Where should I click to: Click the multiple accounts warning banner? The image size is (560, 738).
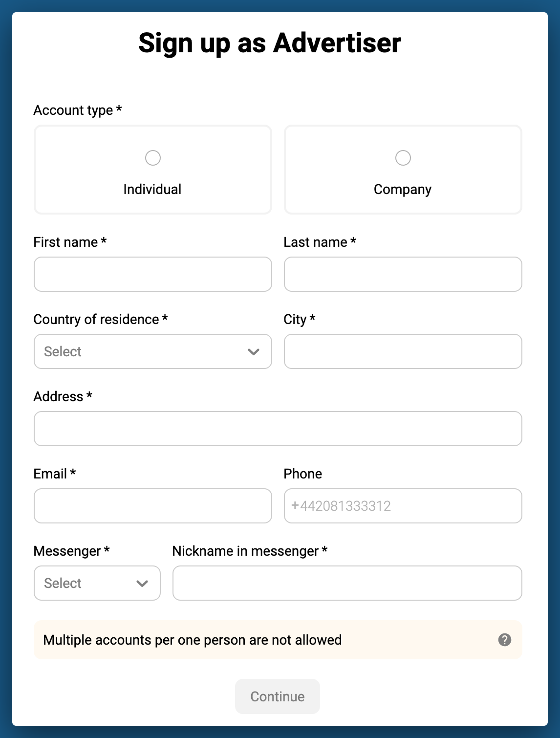[278, 640]
